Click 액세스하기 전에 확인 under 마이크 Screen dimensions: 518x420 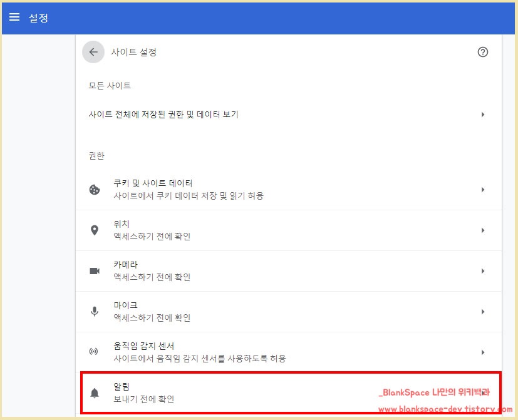click(152, 317)
